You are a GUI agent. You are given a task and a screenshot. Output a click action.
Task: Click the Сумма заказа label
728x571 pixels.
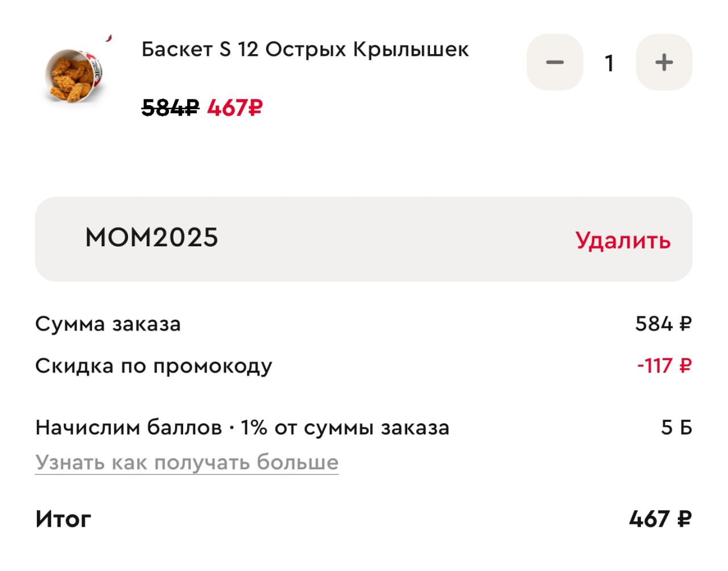(x=108, y=324)
